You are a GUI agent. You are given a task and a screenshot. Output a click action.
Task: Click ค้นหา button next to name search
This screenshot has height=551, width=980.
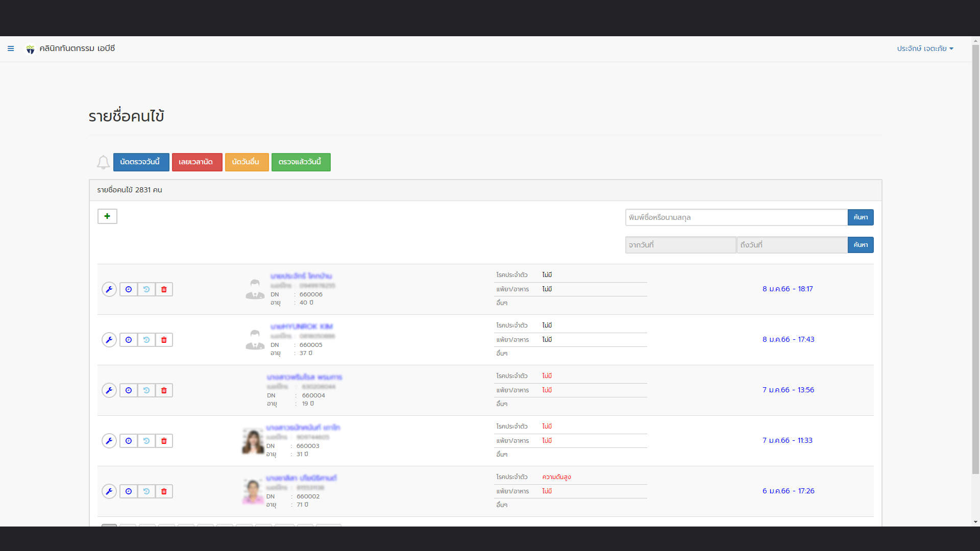point(861,217)
